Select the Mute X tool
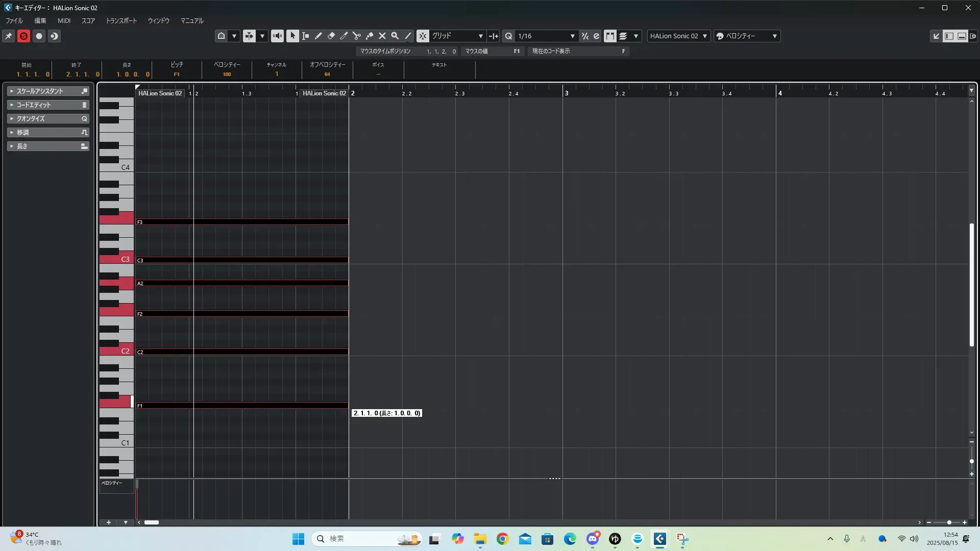 coord(382,36)
